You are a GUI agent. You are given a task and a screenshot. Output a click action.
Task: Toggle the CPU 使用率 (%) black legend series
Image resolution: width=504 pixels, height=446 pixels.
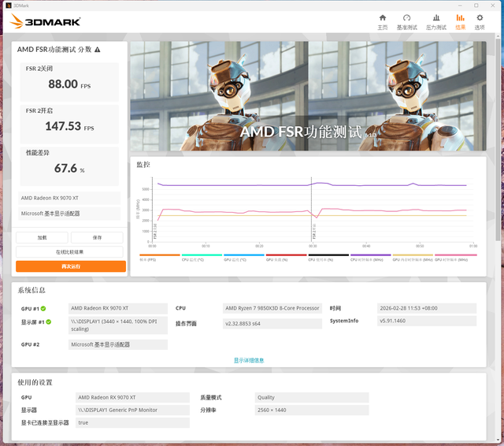click(x=328, y=257)
